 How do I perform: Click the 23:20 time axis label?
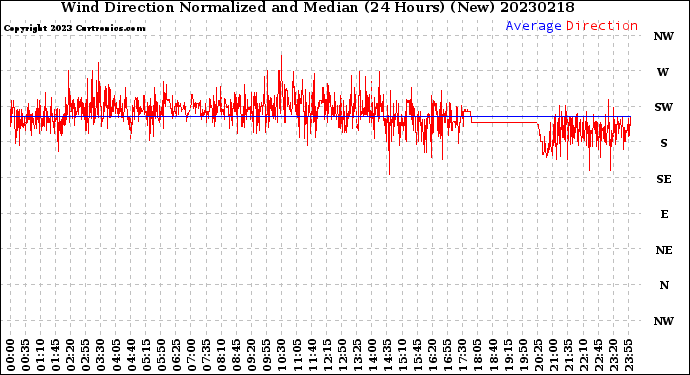[x=613, y=355]
